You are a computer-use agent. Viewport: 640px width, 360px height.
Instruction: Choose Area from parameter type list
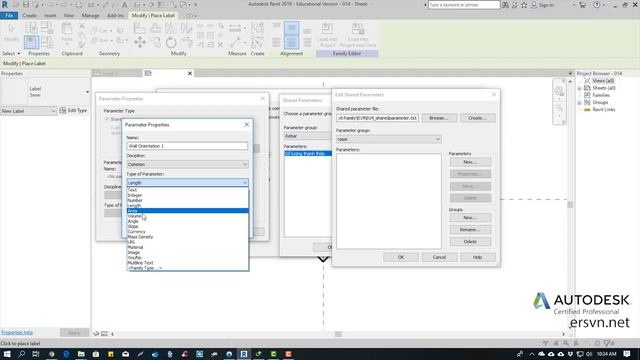[x=187, y=211]
